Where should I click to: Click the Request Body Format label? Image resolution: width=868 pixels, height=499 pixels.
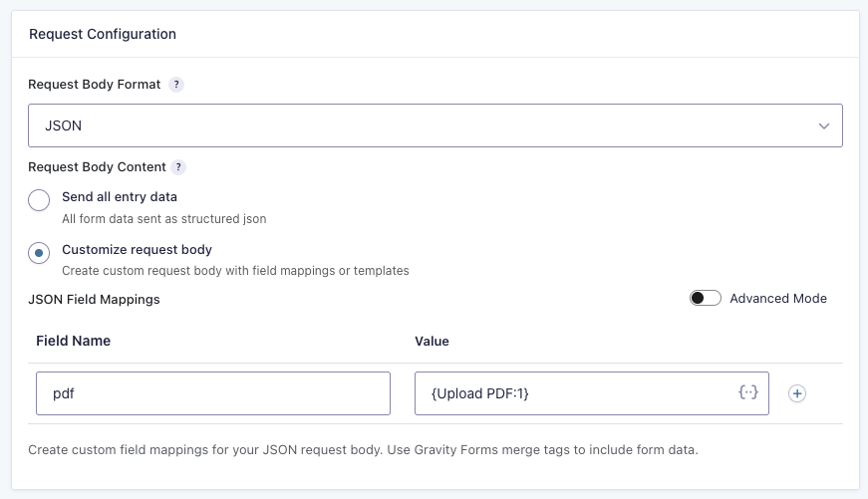(x=94, y=85)
